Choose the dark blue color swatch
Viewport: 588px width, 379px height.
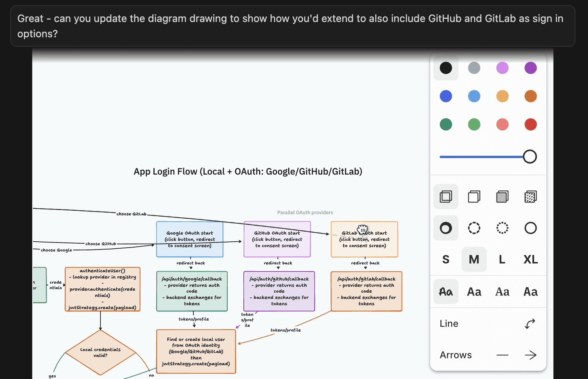[446, 96]
